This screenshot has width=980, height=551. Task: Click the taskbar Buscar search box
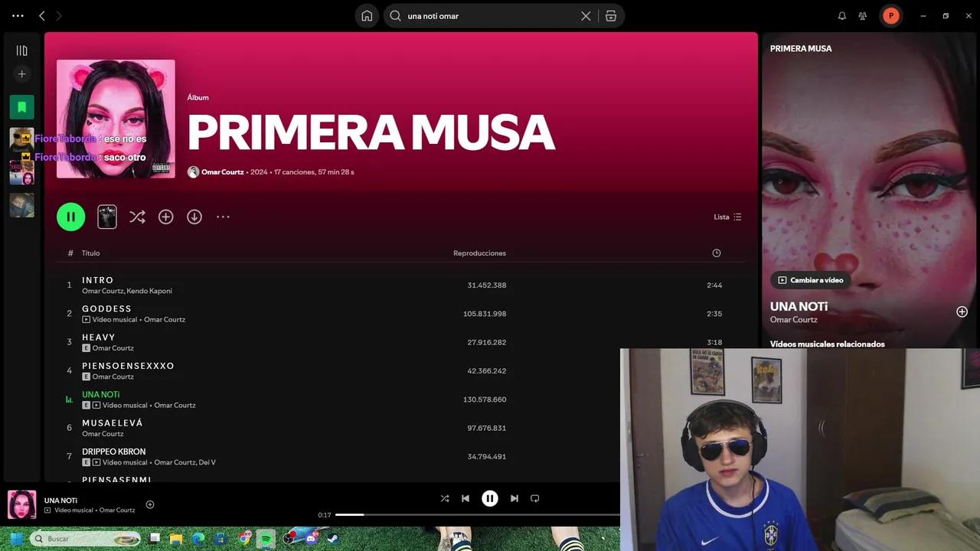coord(85,539)
